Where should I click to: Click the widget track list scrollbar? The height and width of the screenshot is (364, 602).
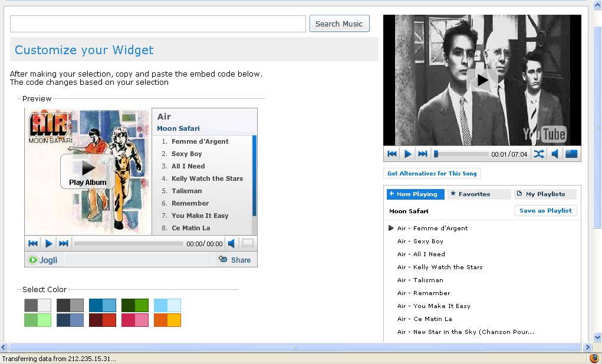coord(254,176)
